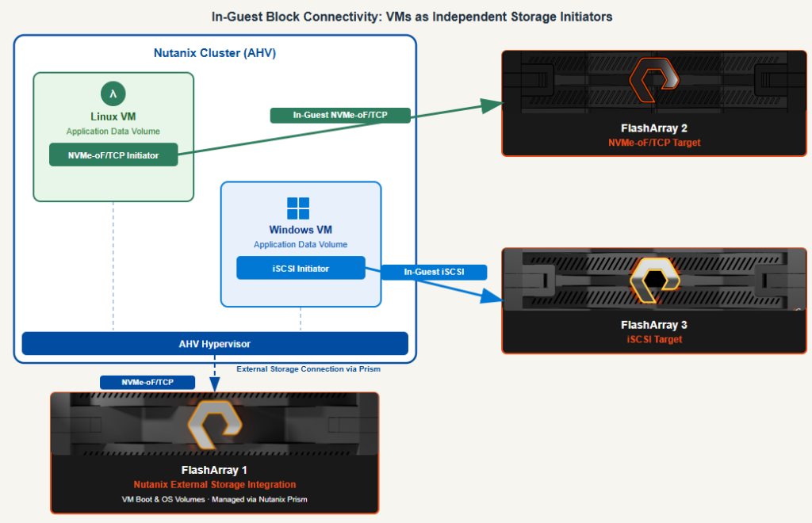Click the diagram title text

coord(412,17)
